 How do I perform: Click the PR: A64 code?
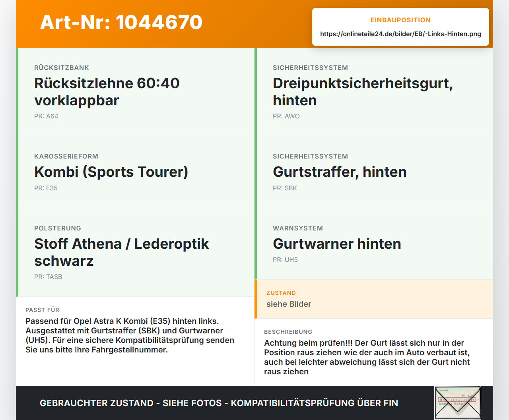tap(46, 116)
